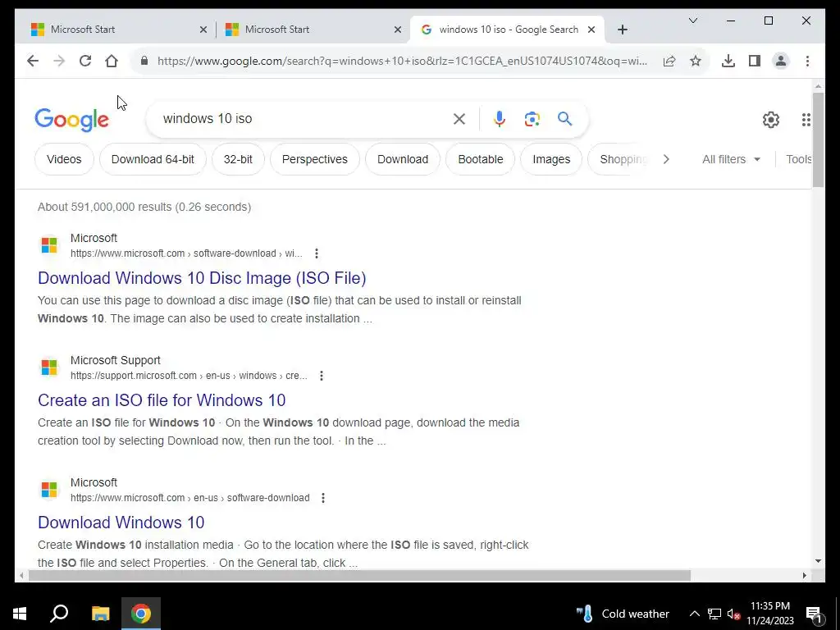Select the Bootable filter chip
This screenshot has height=630, width=840.
(481, 159)
